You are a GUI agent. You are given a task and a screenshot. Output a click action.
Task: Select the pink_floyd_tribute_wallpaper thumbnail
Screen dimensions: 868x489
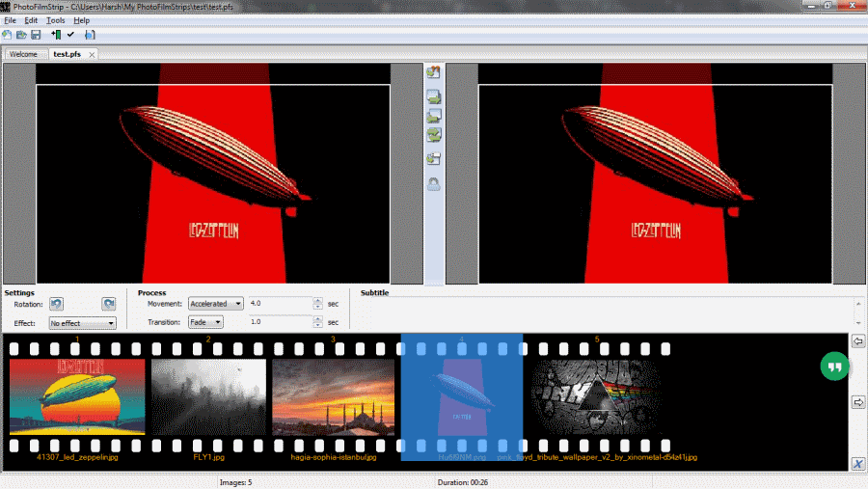(597, 396)
